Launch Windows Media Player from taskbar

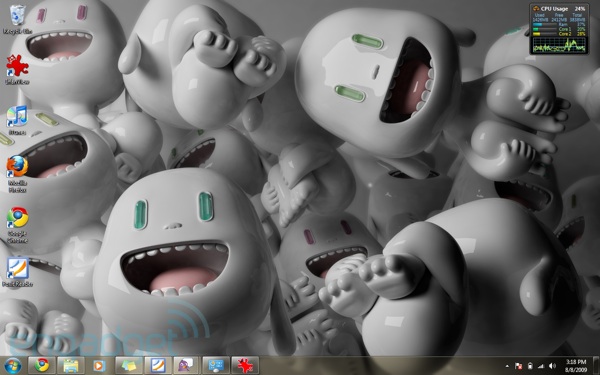[x=99, y=365]
